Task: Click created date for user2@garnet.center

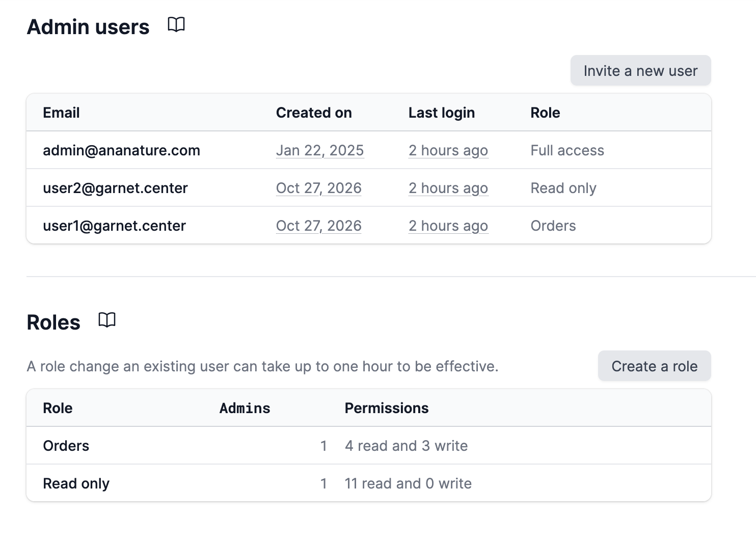Action: (x=319, y=188)
